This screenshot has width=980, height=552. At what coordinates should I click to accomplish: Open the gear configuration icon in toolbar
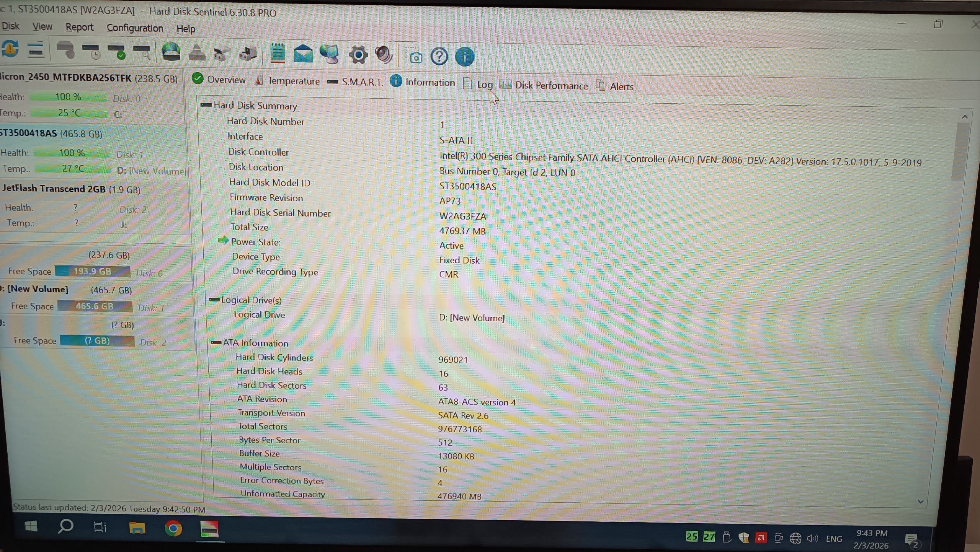[359, 55]
